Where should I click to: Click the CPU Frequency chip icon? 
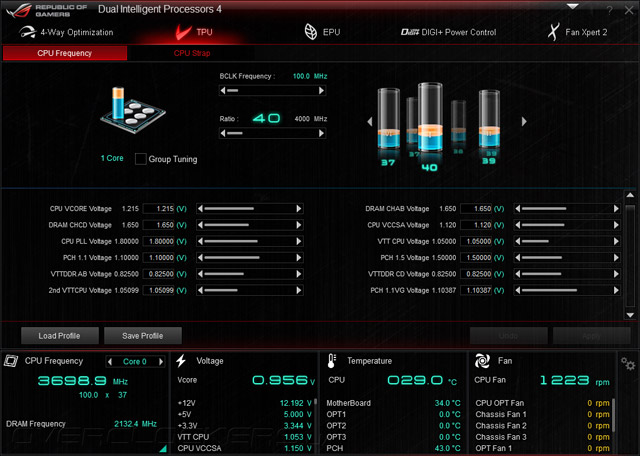coord(11,361)
